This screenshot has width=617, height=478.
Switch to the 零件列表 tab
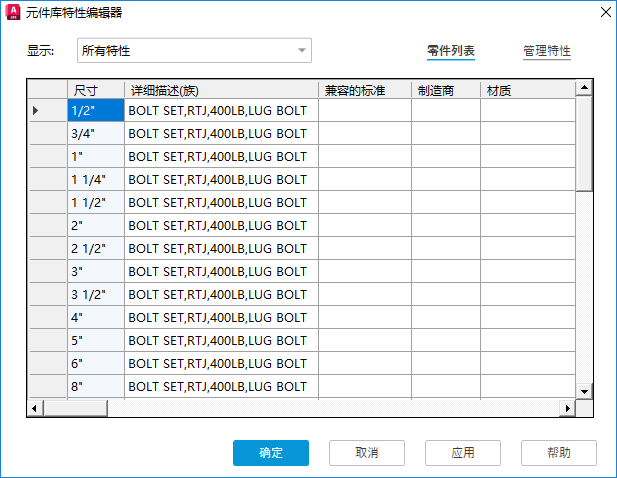click(450, 50)
